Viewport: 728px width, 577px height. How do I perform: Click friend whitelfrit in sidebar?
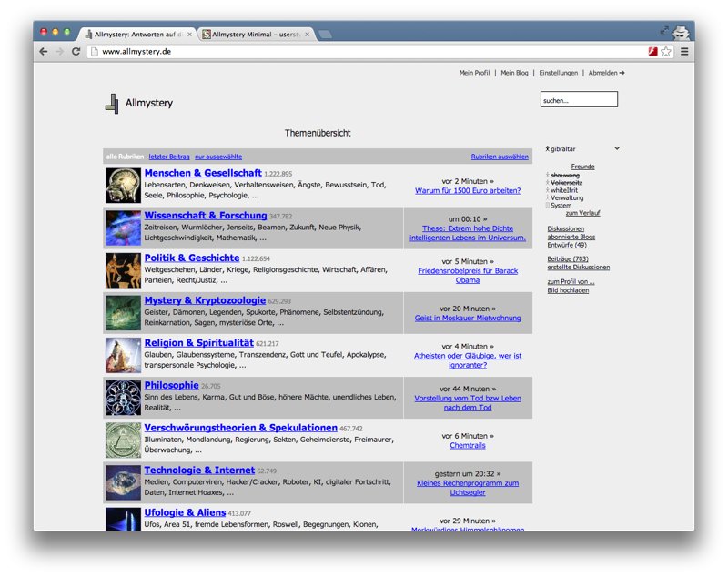(564, 190)
